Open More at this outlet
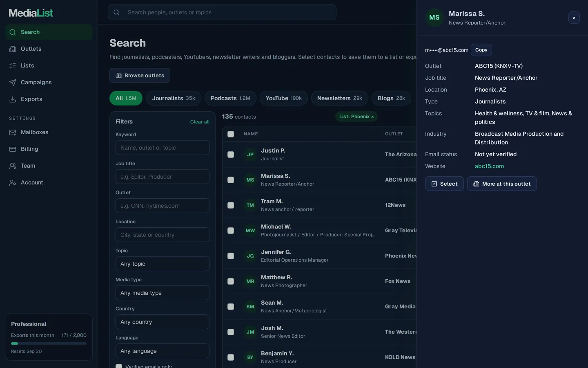The width and height of the screenshot is (588, 368). coord(502,184)
